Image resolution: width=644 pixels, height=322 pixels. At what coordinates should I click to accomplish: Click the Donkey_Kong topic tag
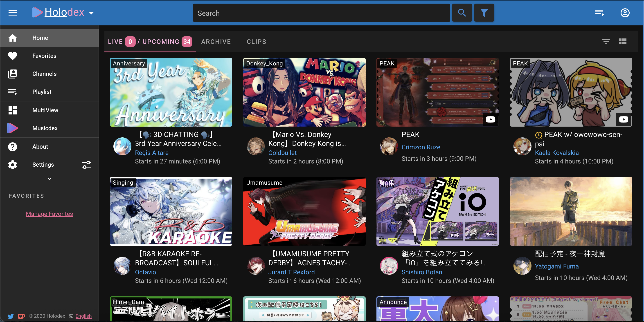coord(264,63)
